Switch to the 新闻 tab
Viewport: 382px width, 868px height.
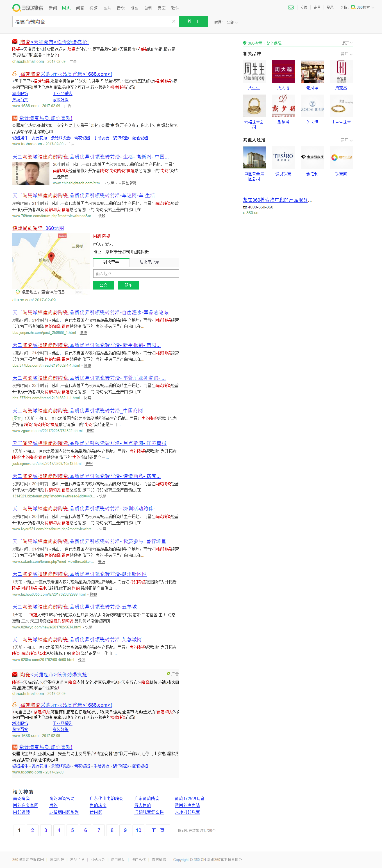pos(53,8)
